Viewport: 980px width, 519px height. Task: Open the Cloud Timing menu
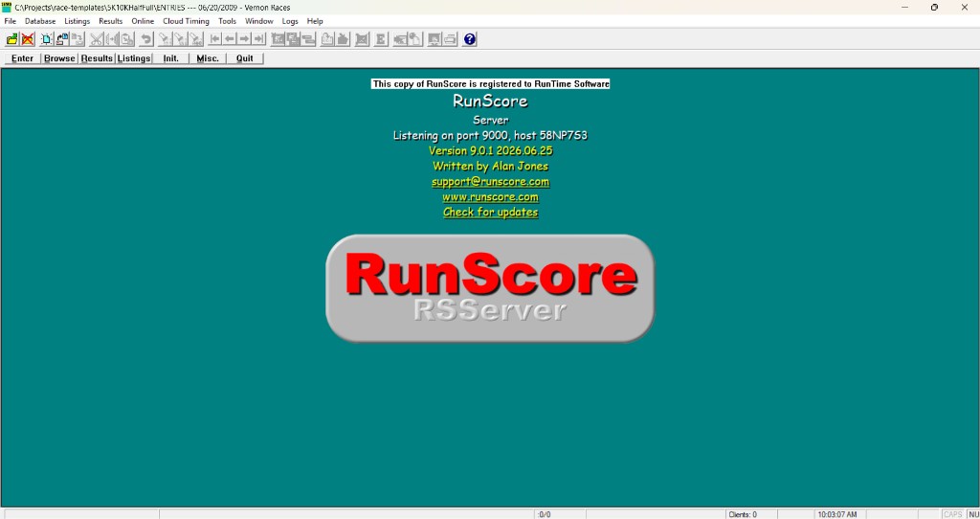187,21
